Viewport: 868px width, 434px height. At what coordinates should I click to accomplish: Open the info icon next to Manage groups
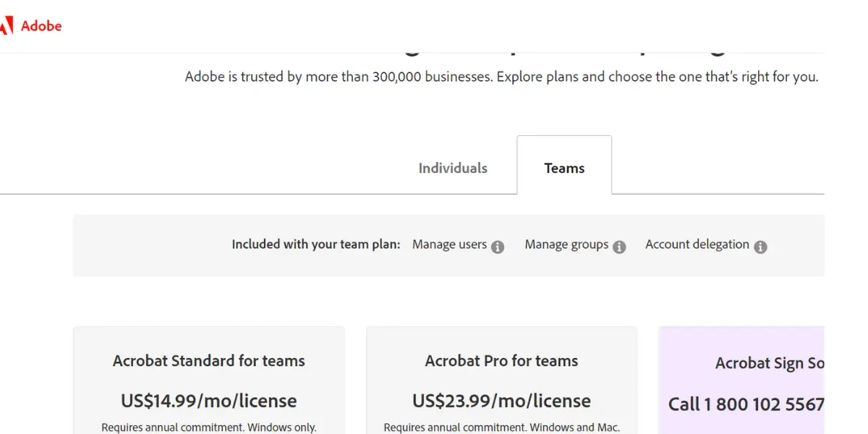pos(619,247)
